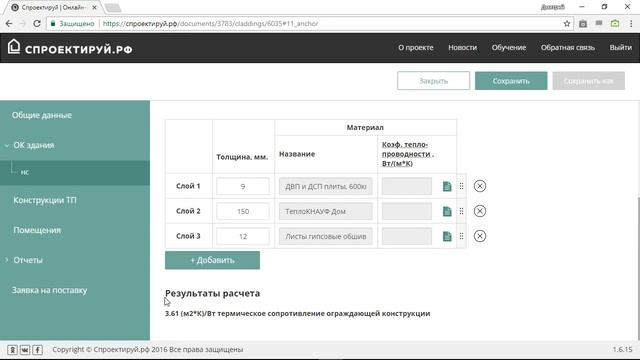Open Общие данные in the sidebar
The height and width of the screenshot is (360, 640).
point(42,115)
